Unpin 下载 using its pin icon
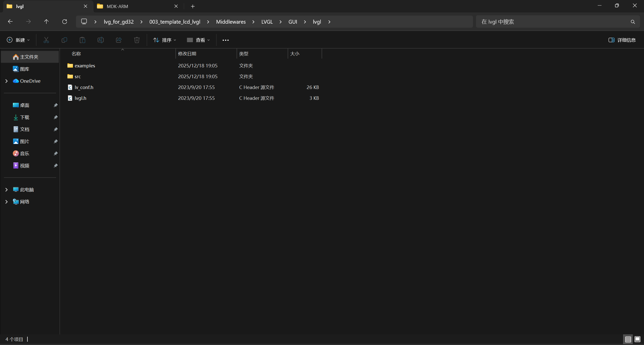The height and width of the screenshot is (345, 644). click(56, 117)
